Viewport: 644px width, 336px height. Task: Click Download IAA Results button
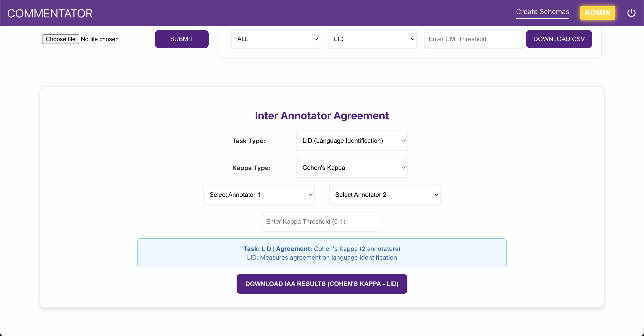(322, 284)
